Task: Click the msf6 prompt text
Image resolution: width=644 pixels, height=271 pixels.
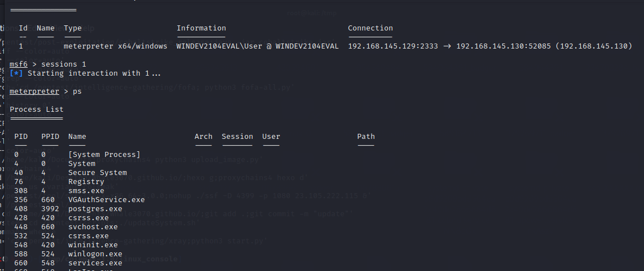Action: (19, 64)
